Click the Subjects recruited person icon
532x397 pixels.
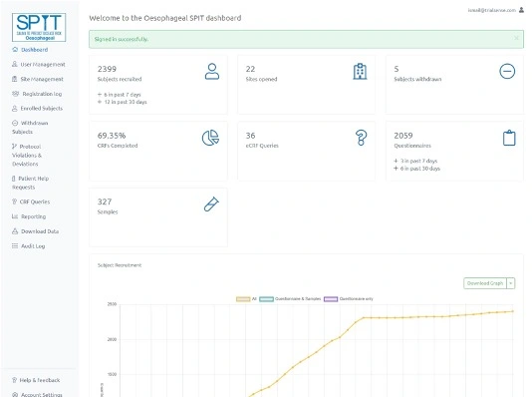(x=212, y=71)
